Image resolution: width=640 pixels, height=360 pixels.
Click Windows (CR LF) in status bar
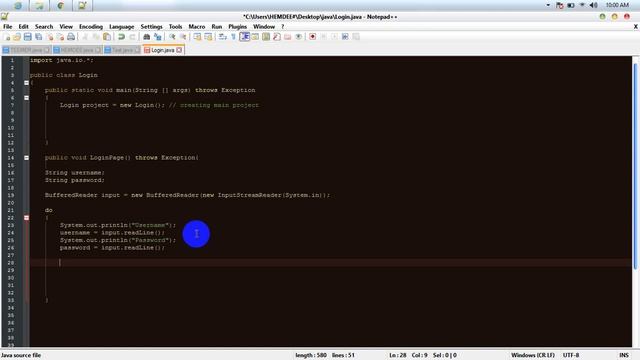533,355
